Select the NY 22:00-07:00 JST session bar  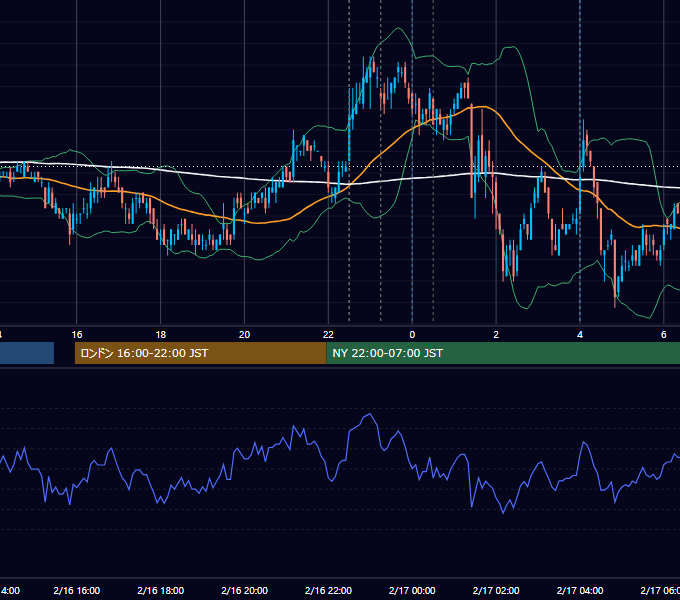click(503, 353)
